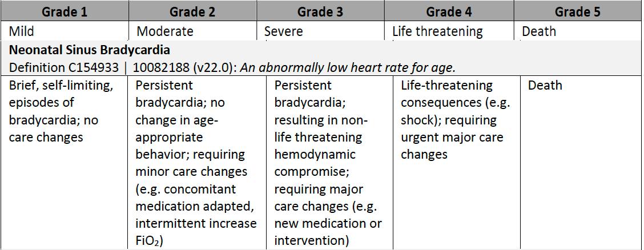The image size is (644, 250).
Task: Click the Grade 1 column header
Action: coord(64,11)
